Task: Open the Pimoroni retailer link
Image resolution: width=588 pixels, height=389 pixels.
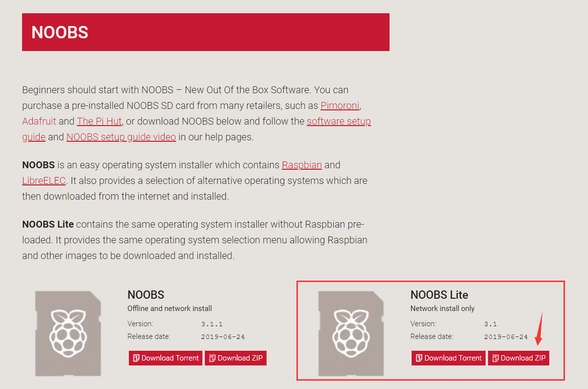Action: pyautogui.click(x=341, y=105)
